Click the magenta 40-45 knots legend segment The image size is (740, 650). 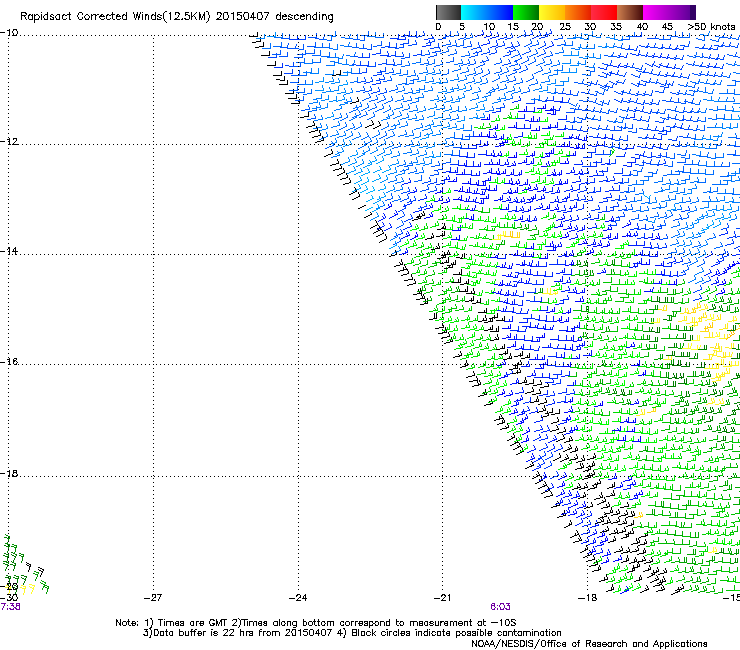point(655,12)
